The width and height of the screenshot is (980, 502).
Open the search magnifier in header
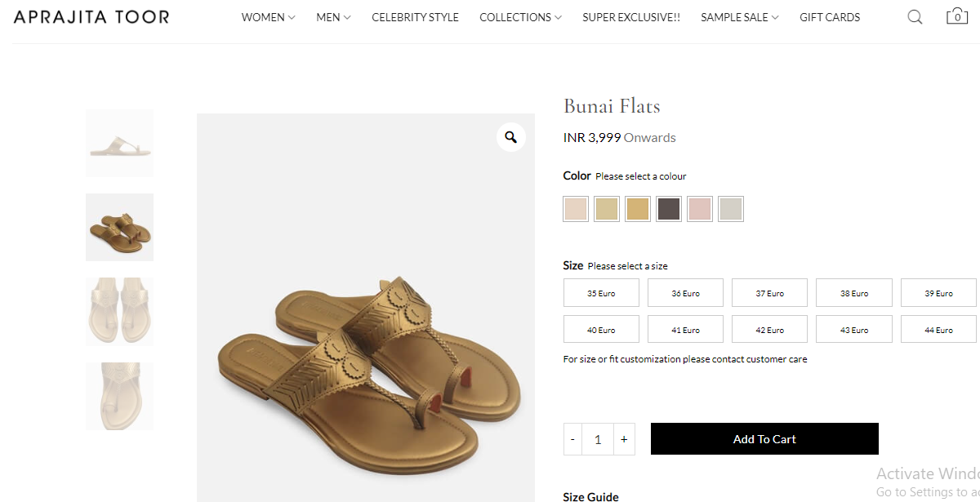(x=915, y=17)
